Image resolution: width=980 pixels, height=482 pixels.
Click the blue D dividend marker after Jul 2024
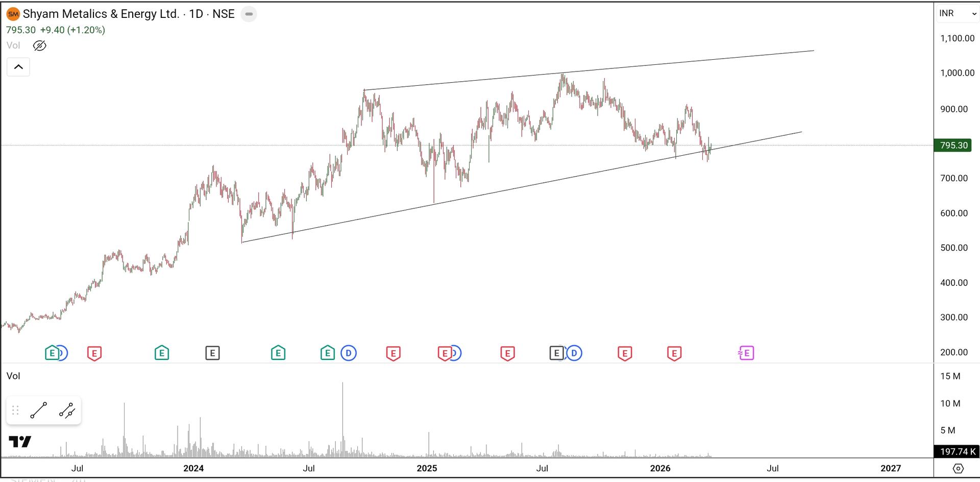349,353
